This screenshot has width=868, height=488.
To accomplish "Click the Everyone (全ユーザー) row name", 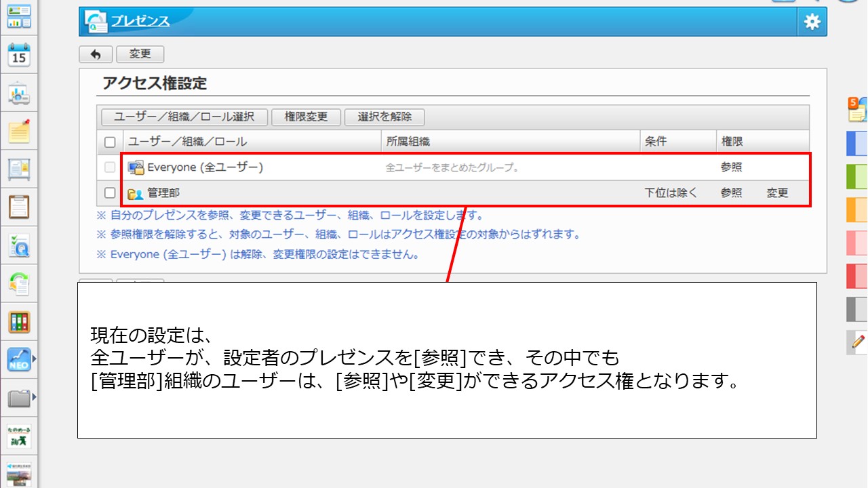I will click(x=205, y=167).
